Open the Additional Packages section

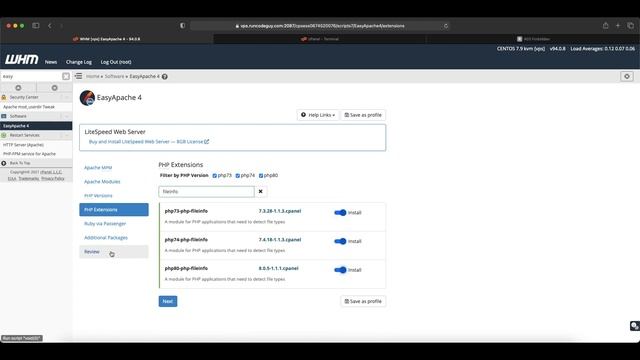pos(106,238)
